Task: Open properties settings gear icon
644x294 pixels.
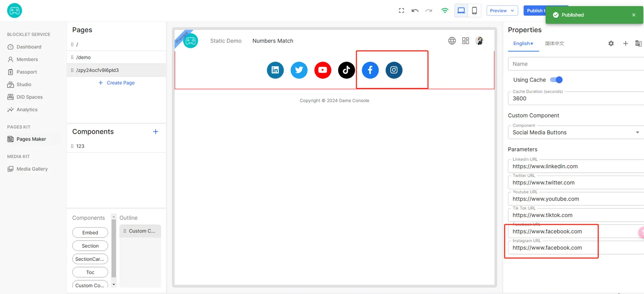Action: pyautogui.click(x=611, y=43)
